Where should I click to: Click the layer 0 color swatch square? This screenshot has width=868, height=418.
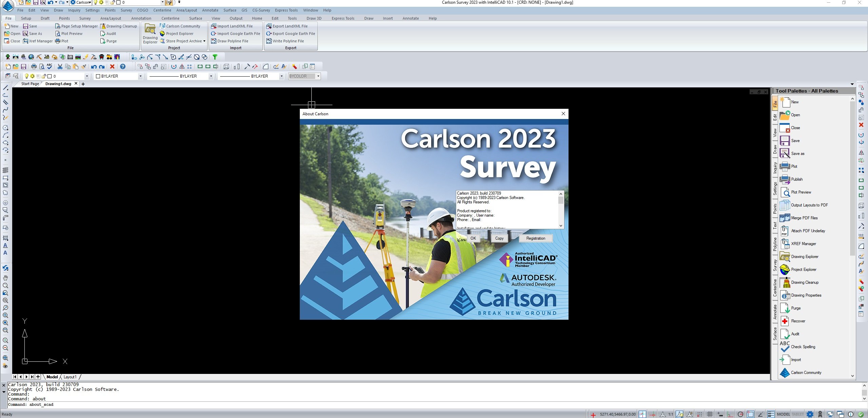[x=50, y=76]
